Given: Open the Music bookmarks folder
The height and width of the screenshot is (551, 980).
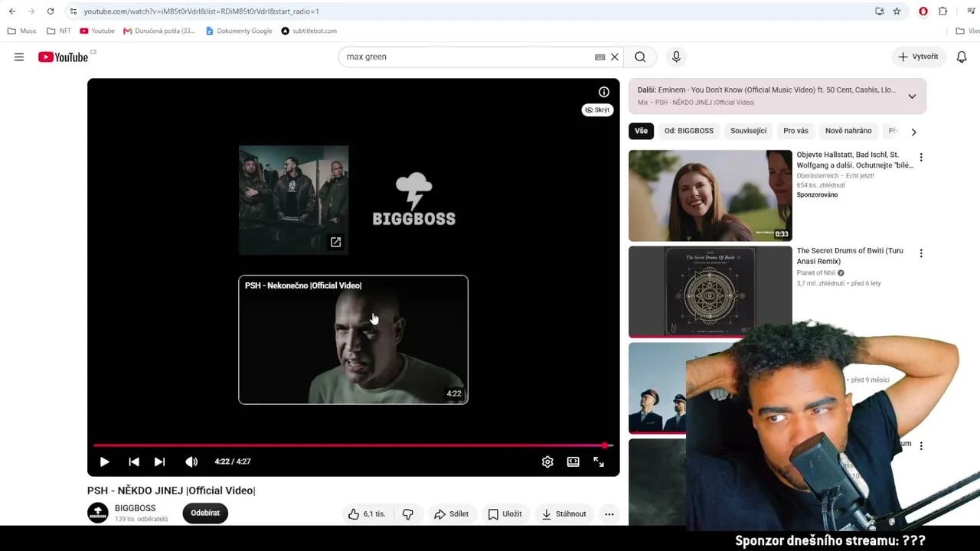Looking at the screenshot, I should (21, 31).
